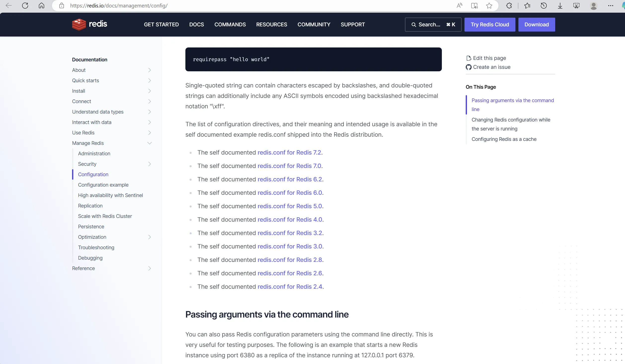Image resolution: width=625 pixels, height=364 pixels.
Task: Expand the Understand data types chevron
Action: [x=149, y=112]
